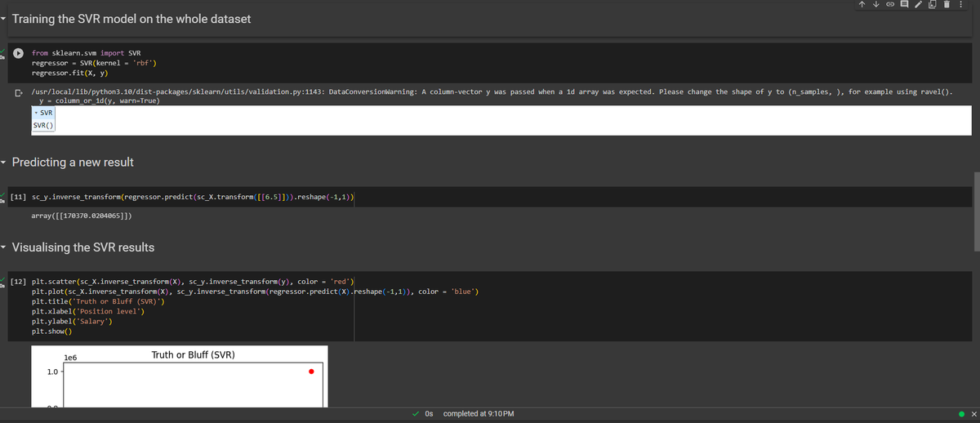Click the 'from sklearn.svm import SVR' line

pos(86,53)
